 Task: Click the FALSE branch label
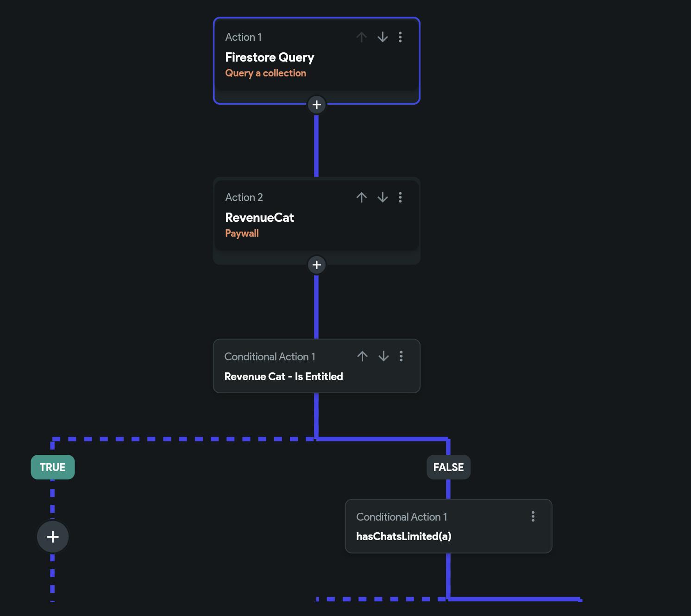(x=448, y=467)
